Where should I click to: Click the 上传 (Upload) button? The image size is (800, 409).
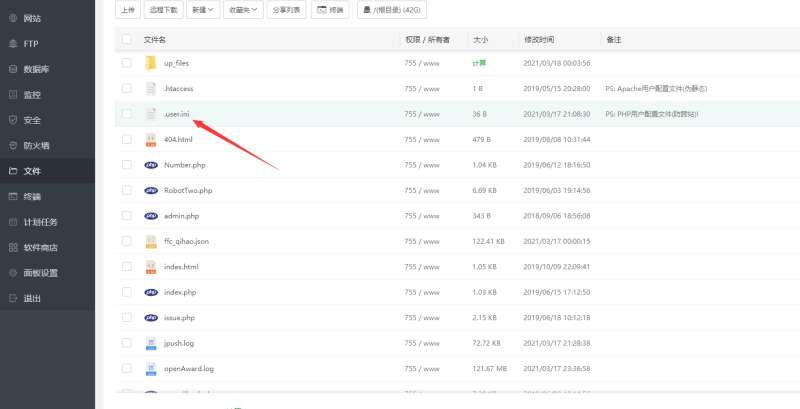click(126, 10)
